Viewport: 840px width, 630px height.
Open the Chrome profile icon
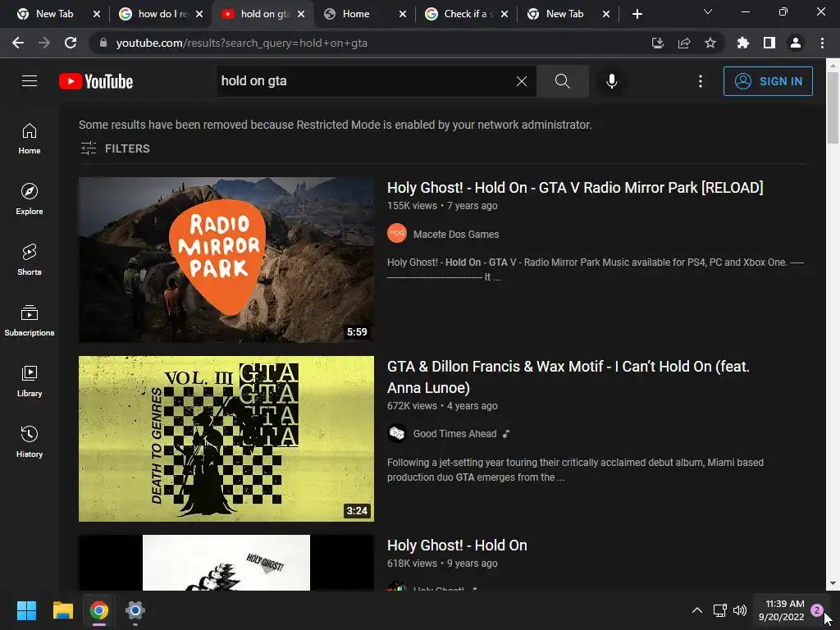tap(796, 43)
